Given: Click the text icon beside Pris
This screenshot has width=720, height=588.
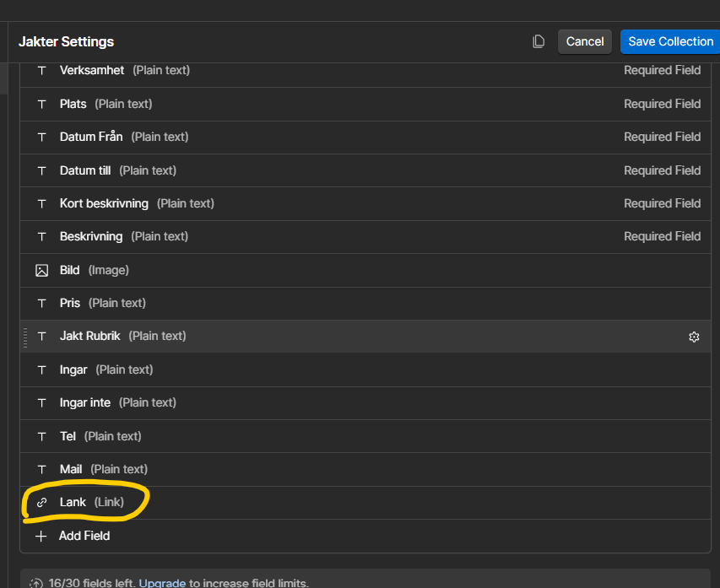Looking at the screenshot, I should 41,302.
